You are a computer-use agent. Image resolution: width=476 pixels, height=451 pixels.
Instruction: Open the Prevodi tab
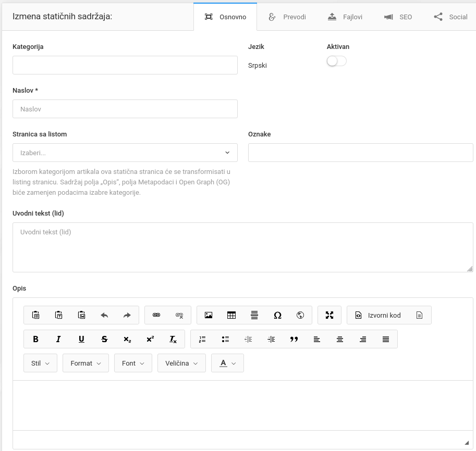click(x=287, y=17)
